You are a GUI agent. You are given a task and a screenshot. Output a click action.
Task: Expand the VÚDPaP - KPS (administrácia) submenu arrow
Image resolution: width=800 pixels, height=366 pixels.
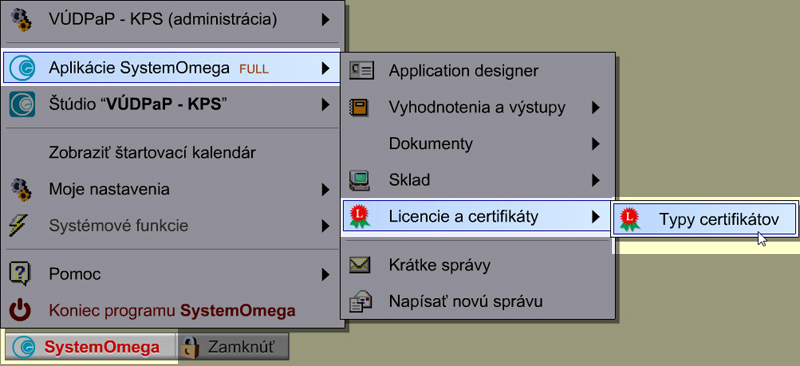click(x=325, y=20)
